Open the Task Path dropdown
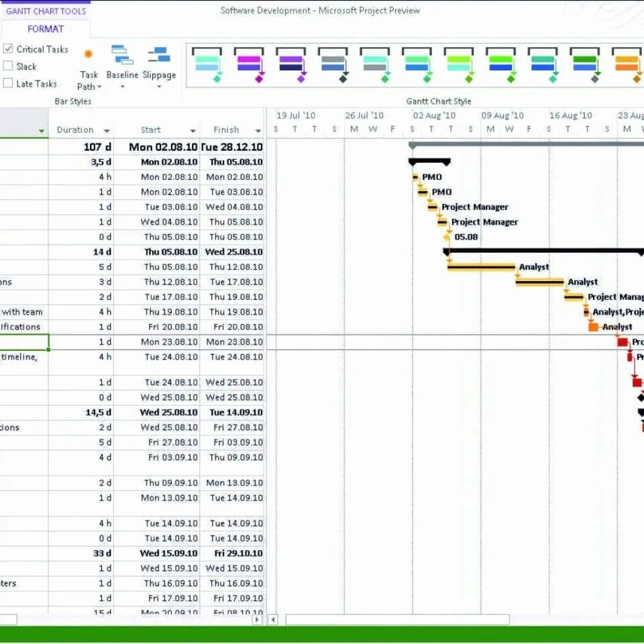The width and height of the screenshot is (644, 644). tap(89, 67)
